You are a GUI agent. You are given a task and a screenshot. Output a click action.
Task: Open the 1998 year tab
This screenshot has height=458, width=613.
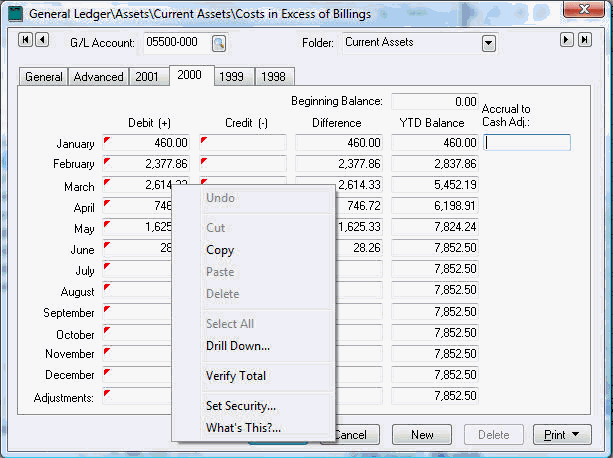[274, 76]
